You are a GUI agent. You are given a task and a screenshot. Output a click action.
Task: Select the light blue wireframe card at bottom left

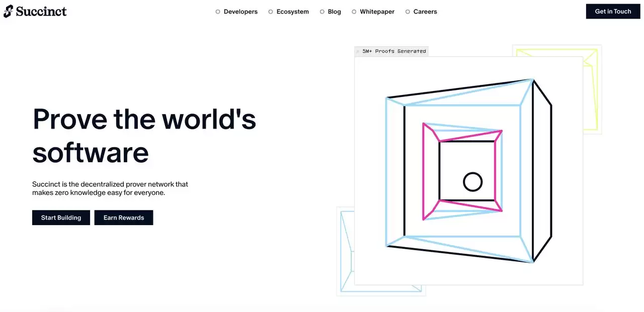point(345,251)
